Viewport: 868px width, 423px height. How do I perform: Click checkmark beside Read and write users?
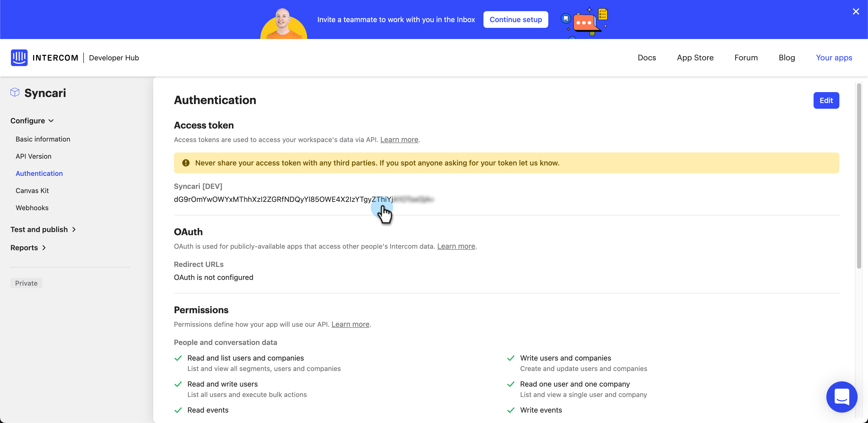[178, 384]
